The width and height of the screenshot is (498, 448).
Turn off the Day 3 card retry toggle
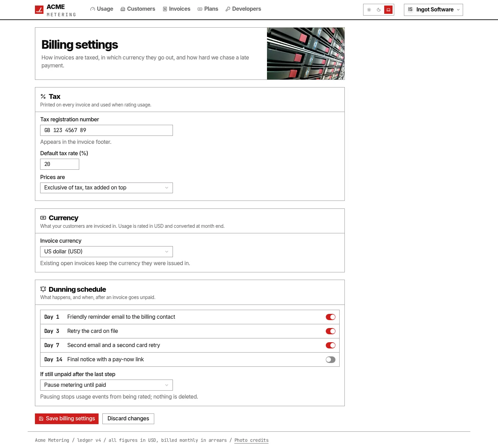pyautogui.click(x=331, y=331)
